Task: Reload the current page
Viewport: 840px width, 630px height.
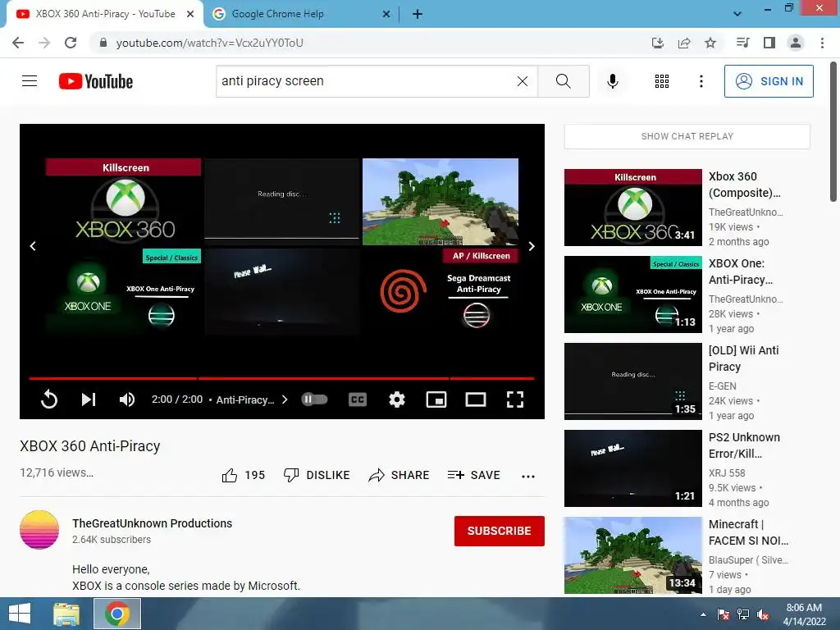Action: tap(71, 43)
